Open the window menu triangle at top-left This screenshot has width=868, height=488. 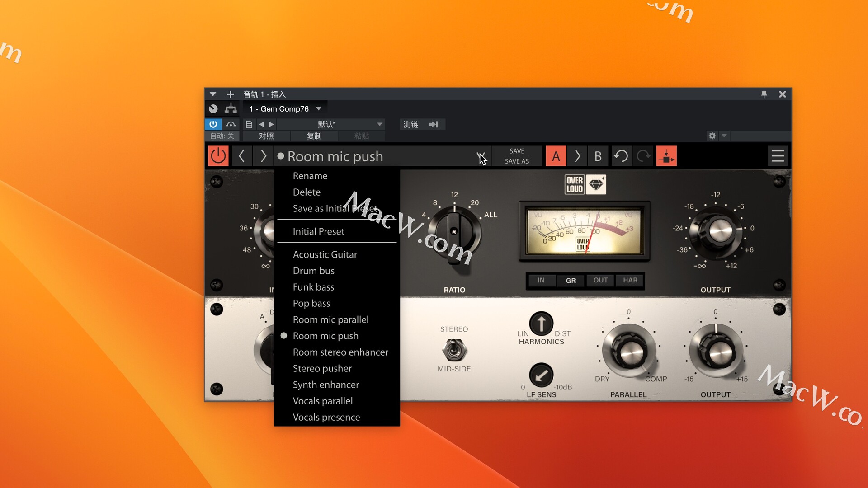(213, 94)
